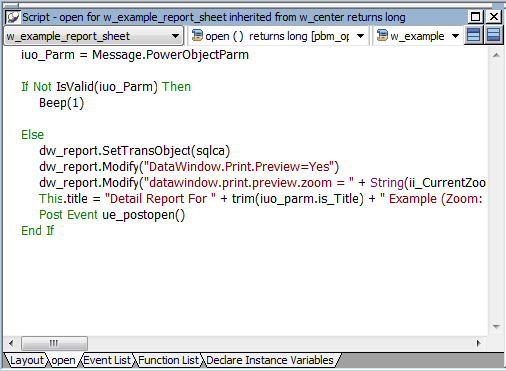Click the "dw_report.SetTransObject(sqlca)" line
The image size is (506, 371).
click(135, 151)
